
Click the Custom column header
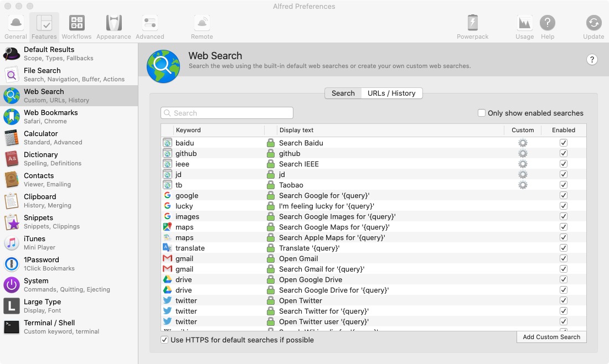[523, 130]
